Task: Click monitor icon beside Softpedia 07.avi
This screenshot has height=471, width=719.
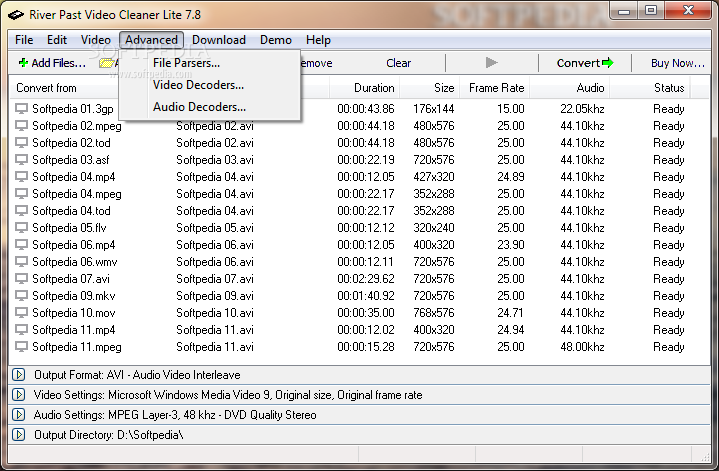Action: [21, 278]
